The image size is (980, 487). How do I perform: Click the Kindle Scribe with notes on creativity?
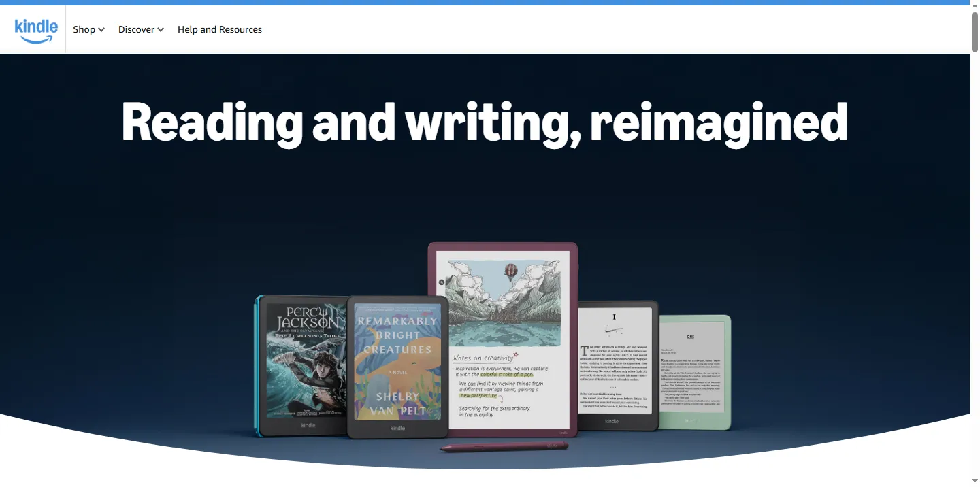pyautogui.click(x=504, y=339)
